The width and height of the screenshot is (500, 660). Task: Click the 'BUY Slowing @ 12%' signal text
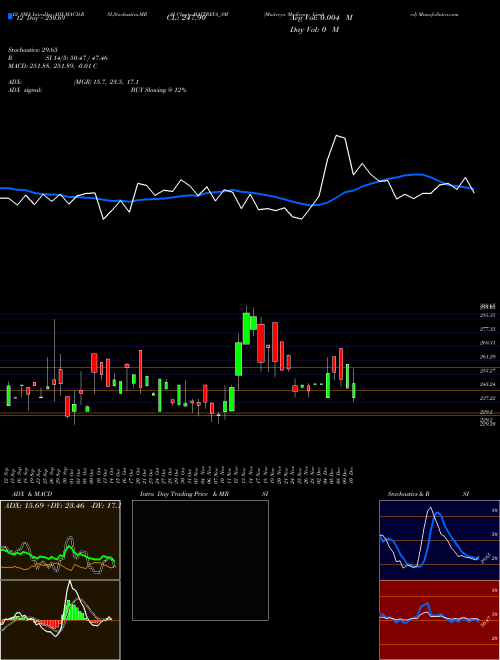click(x=158, y=90)
